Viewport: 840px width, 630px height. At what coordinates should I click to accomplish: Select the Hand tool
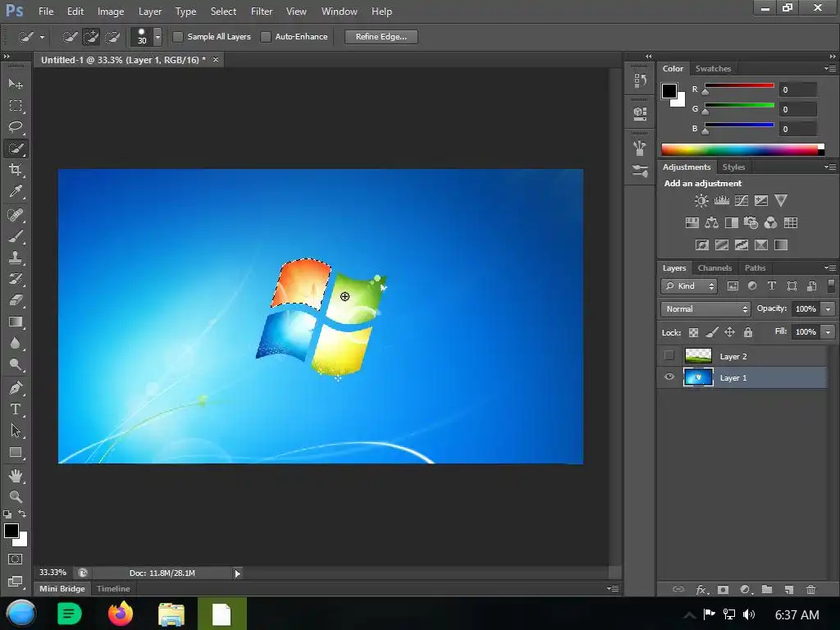16,476
